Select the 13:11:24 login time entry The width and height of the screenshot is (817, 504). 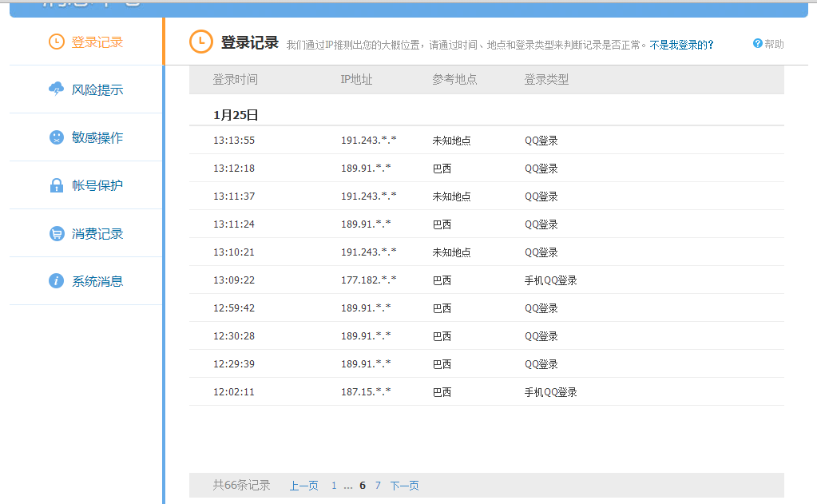tap(234, 224)
